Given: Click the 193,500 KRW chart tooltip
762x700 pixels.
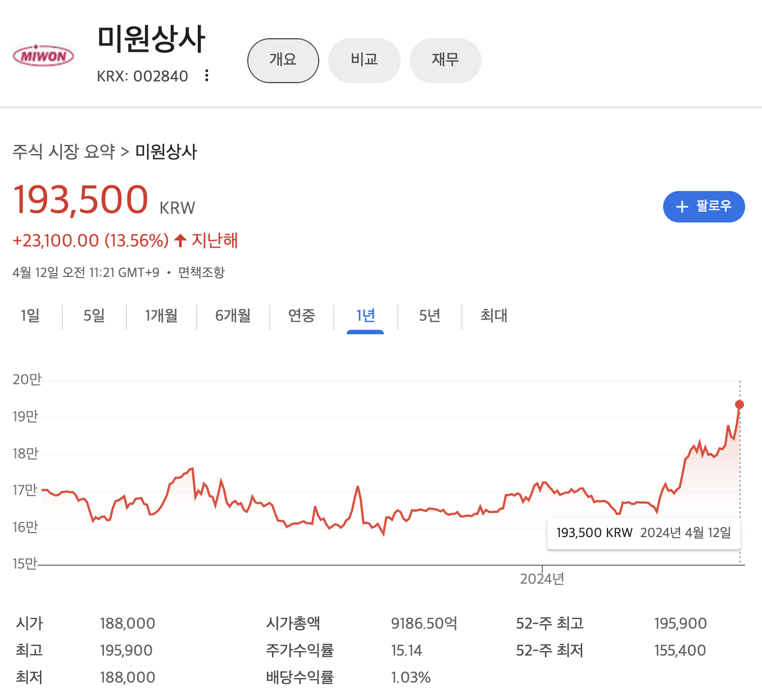Looking at the screenshot, I should tap(644, 533).
